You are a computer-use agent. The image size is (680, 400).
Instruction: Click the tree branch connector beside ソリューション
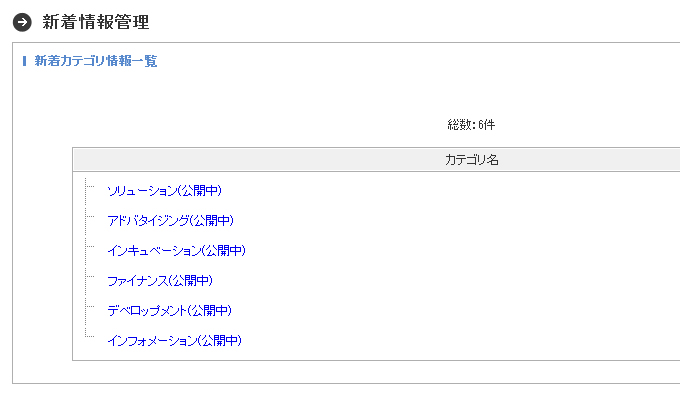point(90,187)
